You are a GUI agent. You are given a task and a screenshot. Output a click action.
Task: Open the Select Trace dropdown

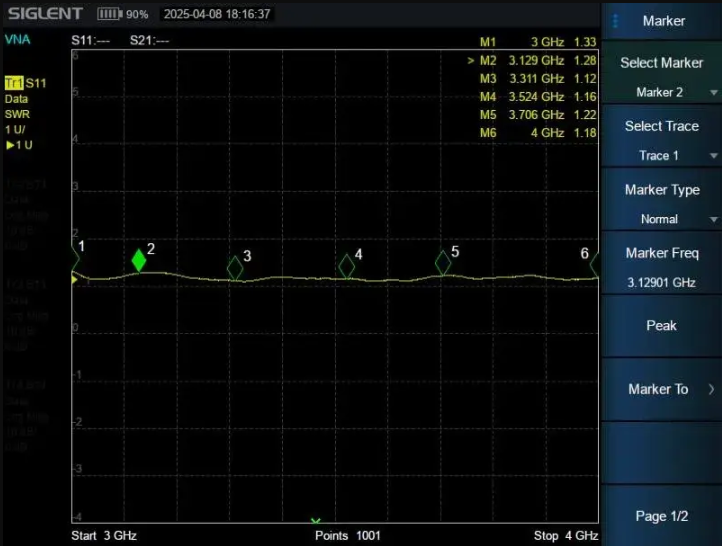pos(661,140)
